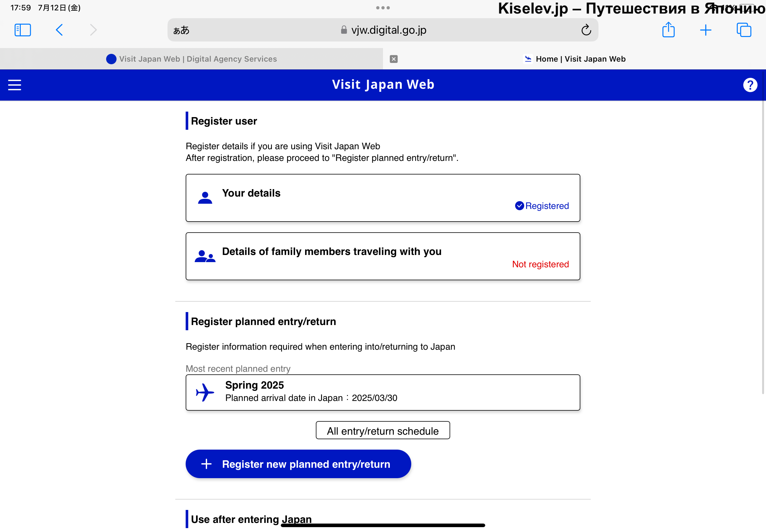Open the Your details card

382,198
